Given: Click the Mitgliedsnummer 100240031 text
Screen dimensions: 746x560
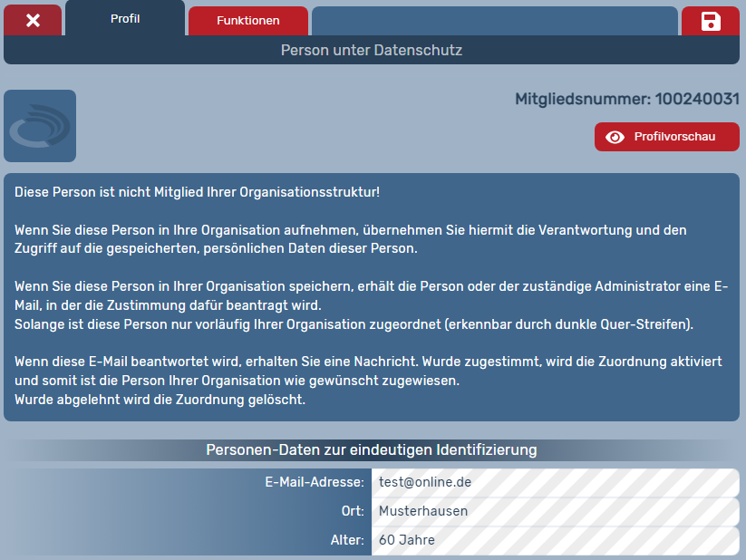Looking at the screenshot, I should click(x=627, y=99).
